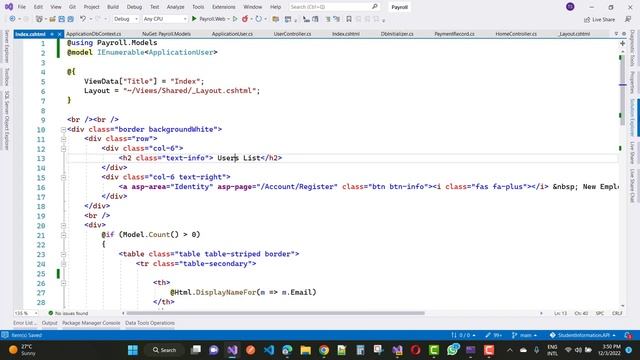Image resolution: width=640 pixels, height=360 pixels.
Task: Collapse the div border backgroundWhite block on line 10
Action: pos(63,129)
